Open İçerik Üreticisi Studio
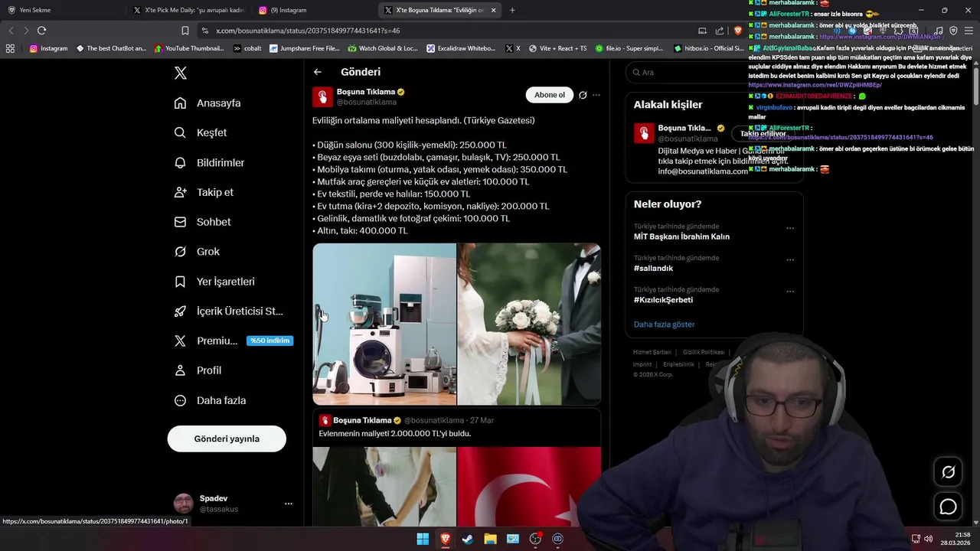The image size is (980, 551). pyautogui.click(x=228, y=311)
